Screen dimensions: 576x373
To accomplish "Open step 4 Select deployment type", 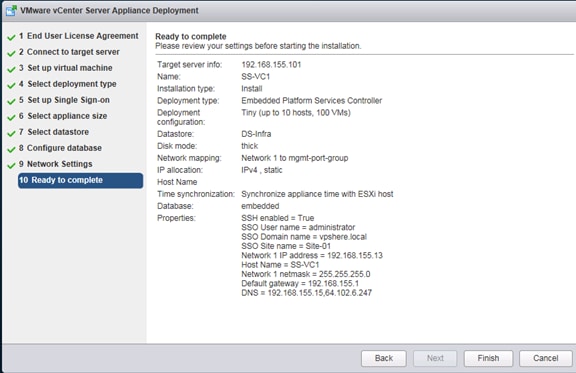I will pyautogui.click(x=68, y=84).
